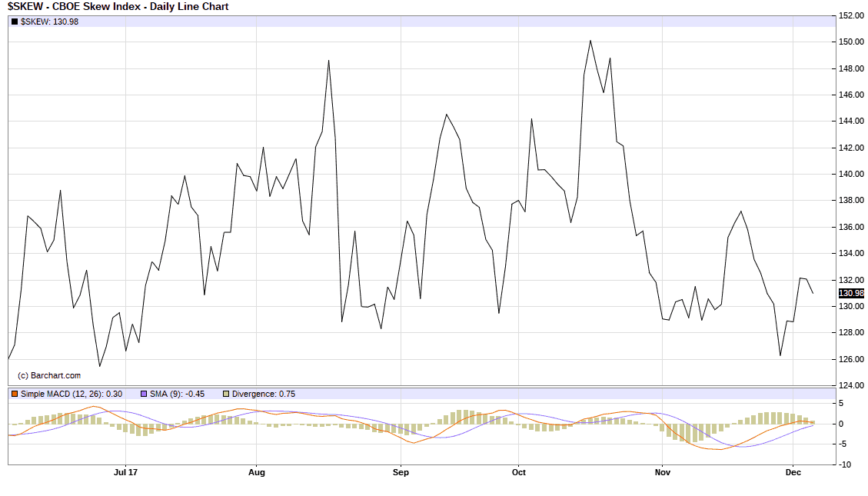Viewport: 868px width, 496px height.
Task: Click the tan Divergence legend square
Action: (x=225, y=394)
